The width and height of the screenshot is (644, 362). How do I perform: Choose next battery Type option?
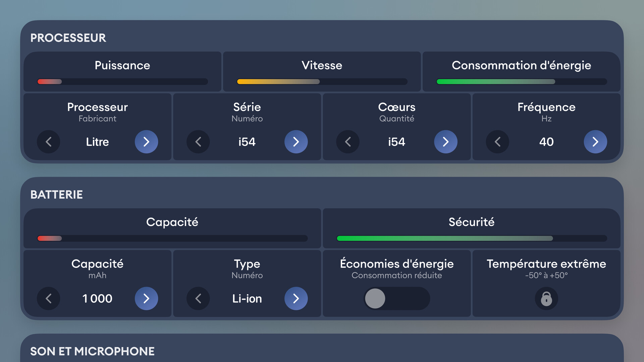coord(296,298)
